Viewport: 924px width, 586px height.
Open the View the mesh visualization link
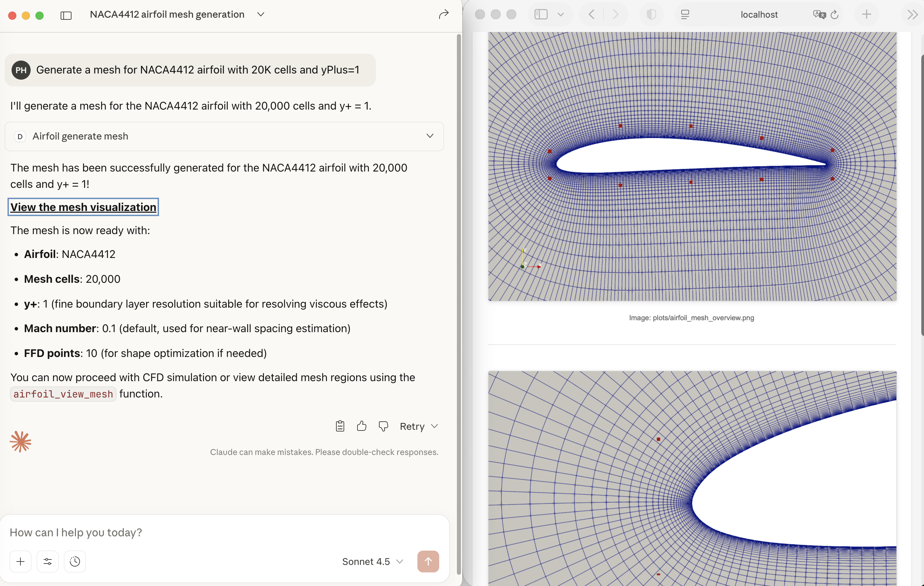point(83,207)
